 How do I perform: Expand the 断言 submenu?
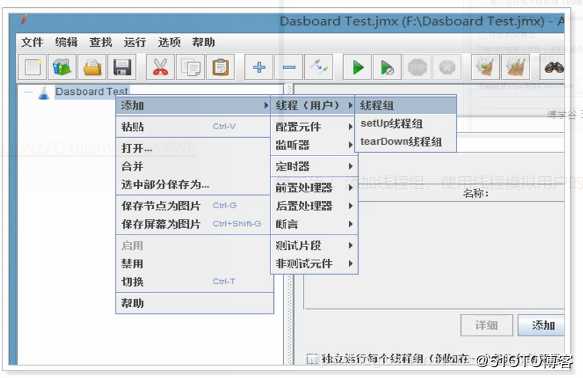[314, 224]
